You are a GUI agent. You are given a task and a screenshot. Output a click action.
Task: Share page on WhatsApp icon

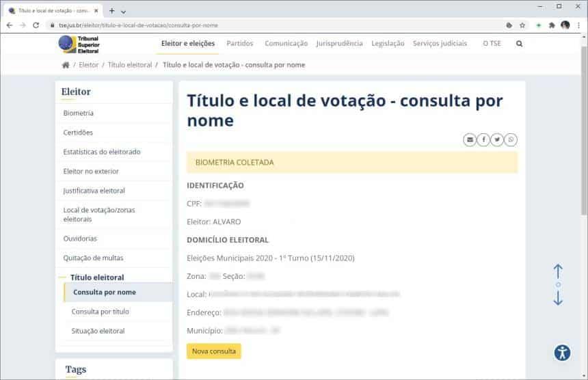[x=511, y=140]
